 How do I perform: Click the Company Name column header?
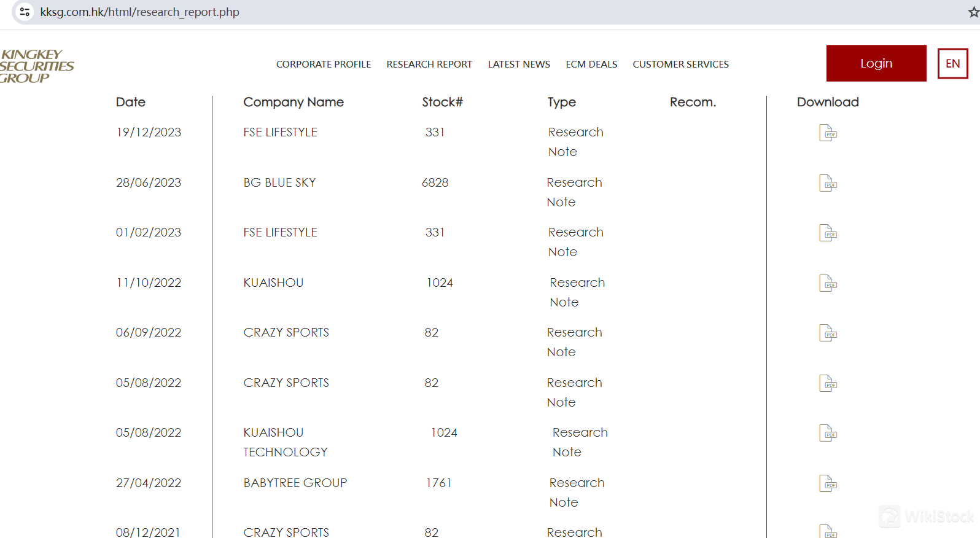click(x=294, y=102)
